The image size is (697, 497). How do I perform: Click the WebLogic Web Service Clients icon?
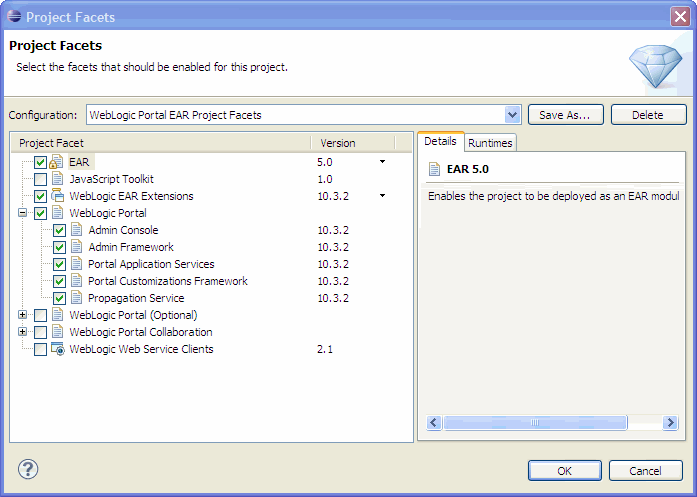coord(58,349)
